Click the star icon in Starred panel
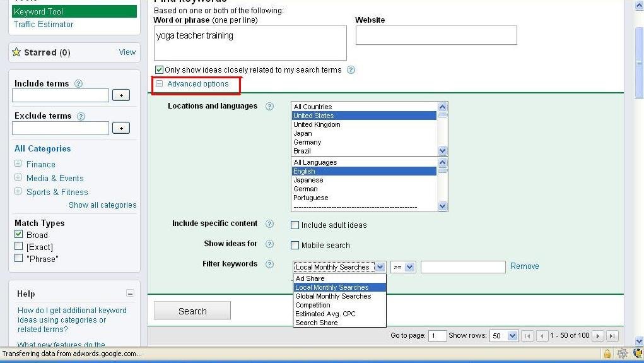Screen dimensions: 644x363 click(x=16, y=52)
